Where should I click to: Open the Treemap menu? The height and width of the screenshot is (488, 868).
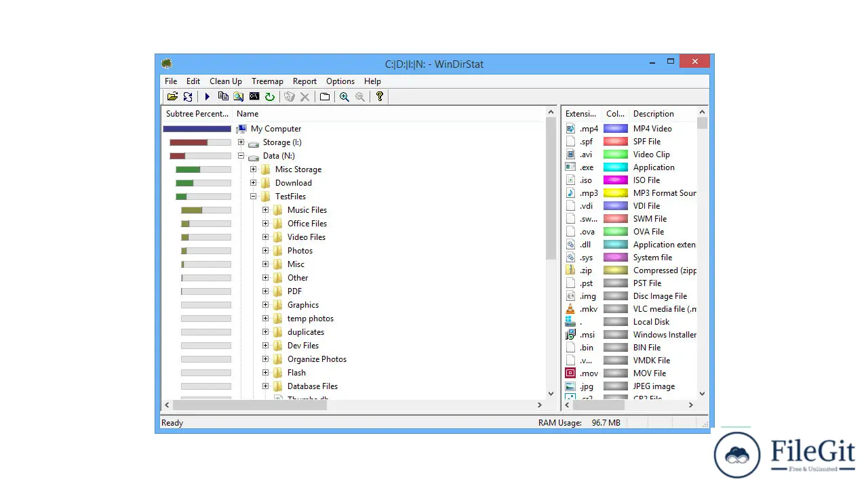[x=267, y=81]
